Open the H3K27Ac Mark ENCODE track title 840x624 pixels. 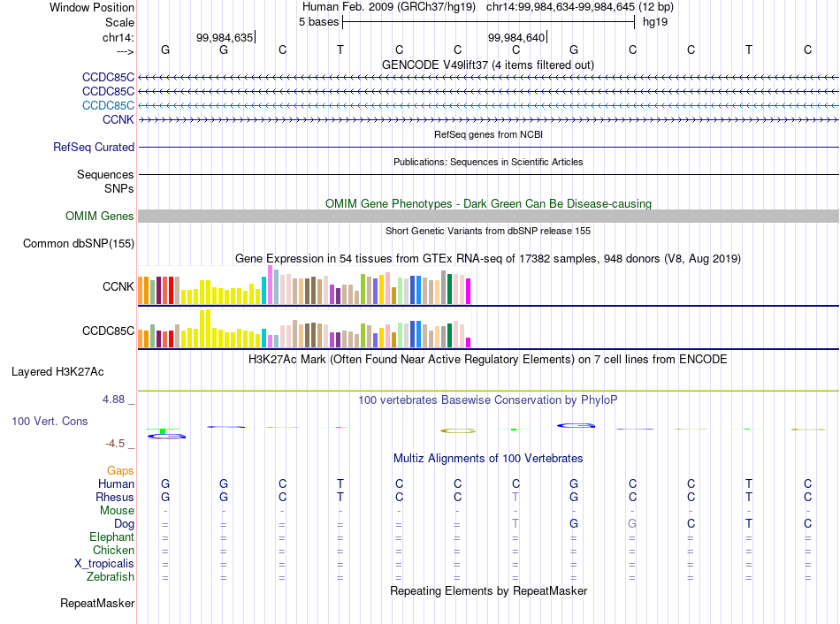coord(487,360)
